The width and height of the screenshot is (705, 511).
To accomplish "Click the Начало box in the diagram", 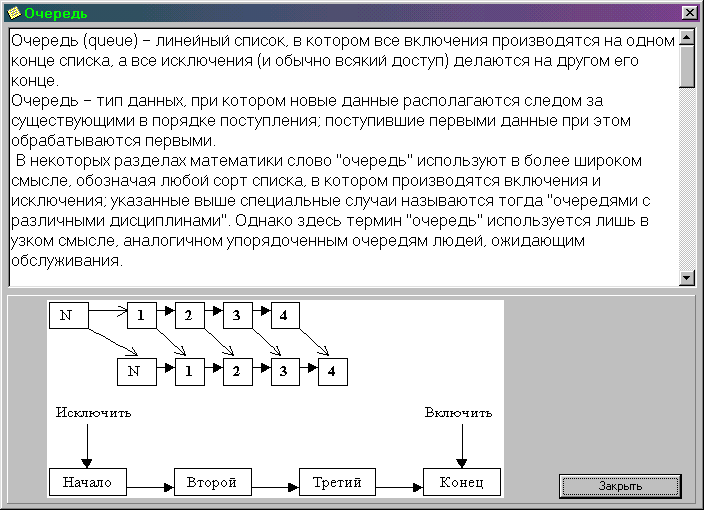I will point(88,482).
